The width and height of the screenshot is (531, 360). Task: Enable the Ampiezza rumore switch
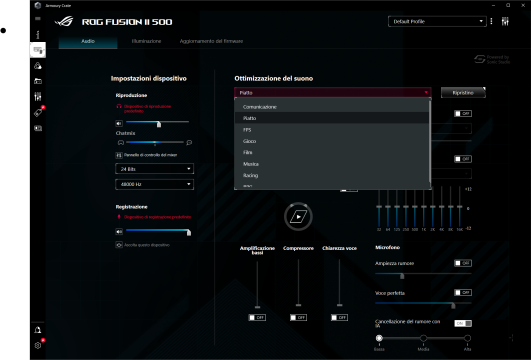[x=463, y=263]
